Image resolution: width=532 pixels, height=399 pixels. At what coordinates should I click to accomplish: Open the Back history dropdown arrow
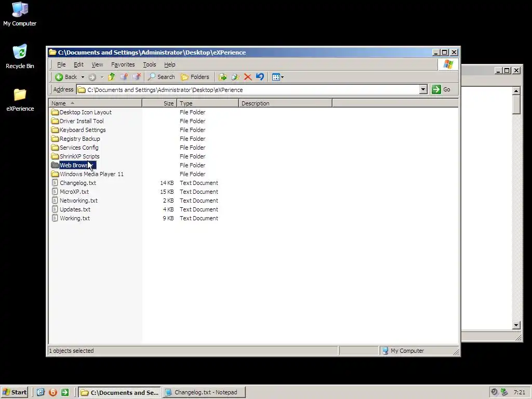point(83,77)
